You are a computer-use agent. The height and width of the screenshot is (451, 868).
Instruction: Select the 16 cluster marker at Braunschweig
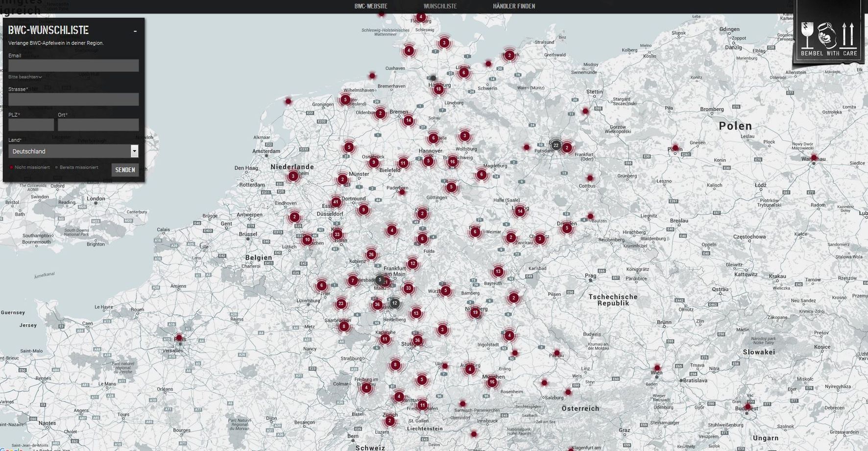click(x=452, y=161)
